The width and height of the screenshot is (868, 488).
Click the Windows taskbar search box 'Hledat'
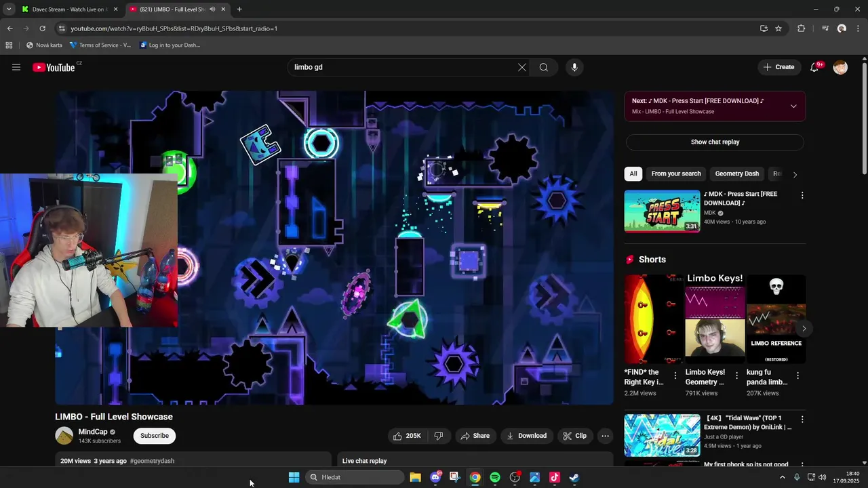354,477
